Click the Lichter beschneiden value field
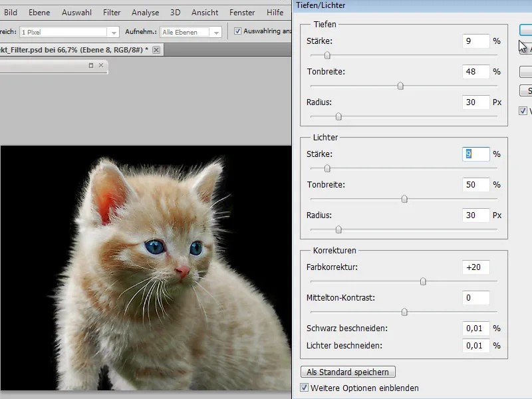The image size is (532, 399). click(475, 345)
